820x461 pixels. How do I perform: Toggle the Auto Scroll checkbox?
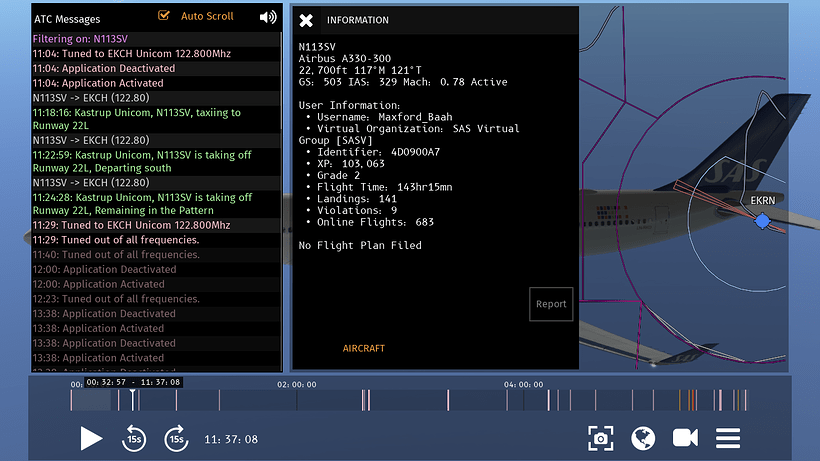164,16
